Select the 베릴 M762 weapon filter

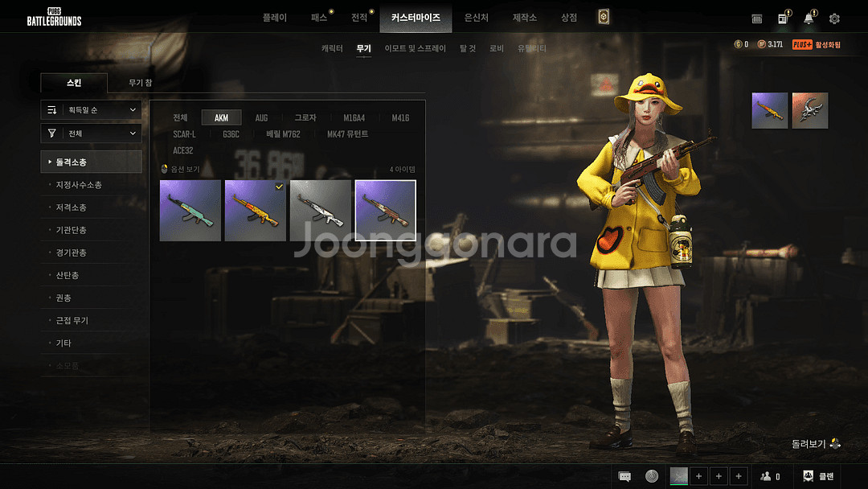tap(284, 134)
